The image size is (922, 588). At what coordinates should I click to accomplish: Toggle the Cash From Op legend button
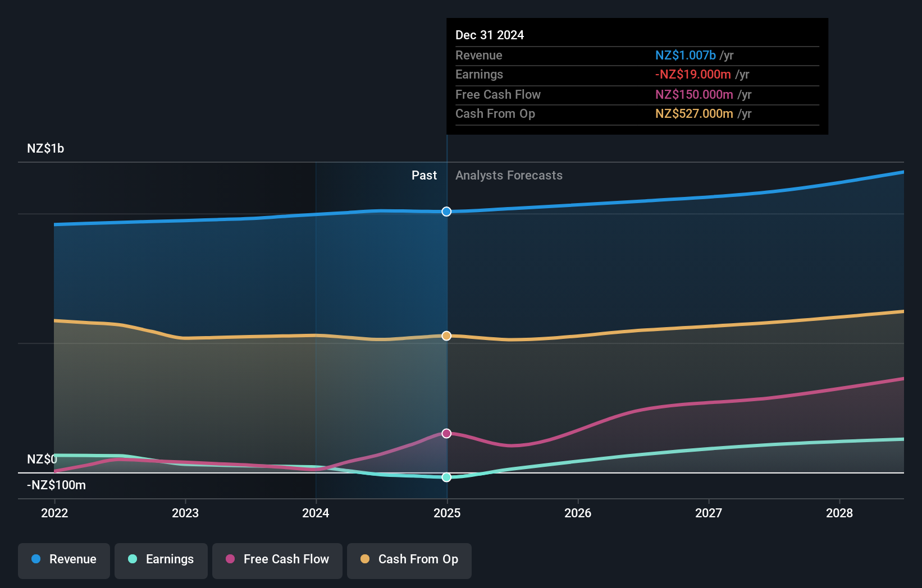coord(409,561)
